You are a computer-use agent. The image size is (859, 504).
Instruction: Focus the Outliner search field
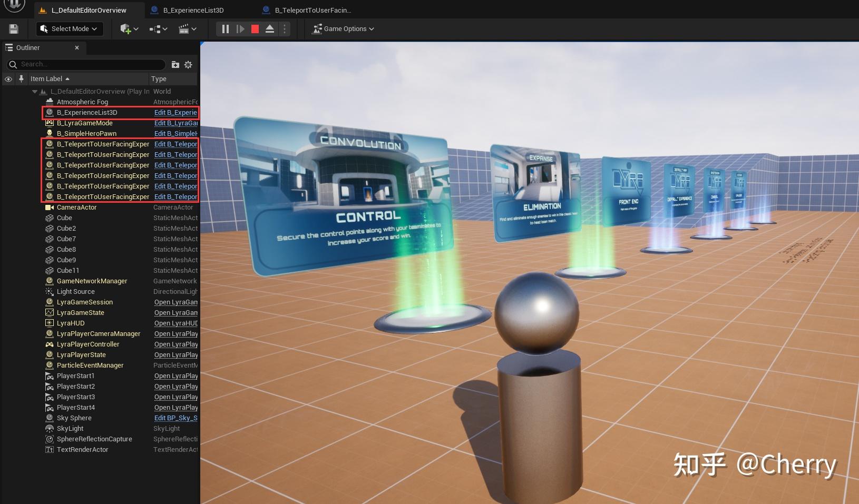(86, 64)
